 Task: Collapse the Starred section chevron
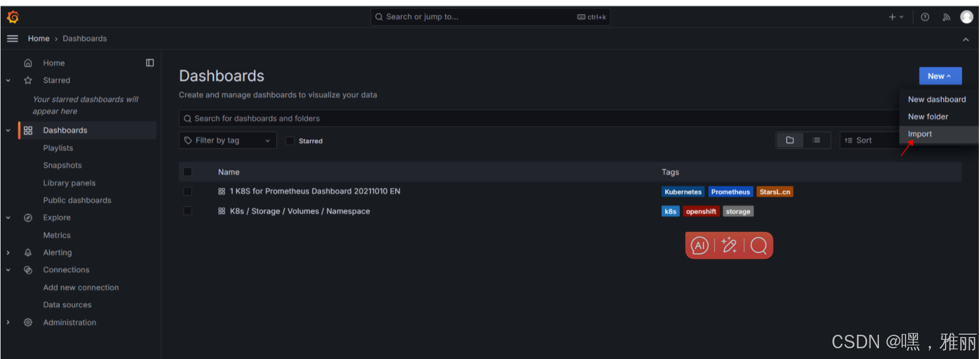8,81
